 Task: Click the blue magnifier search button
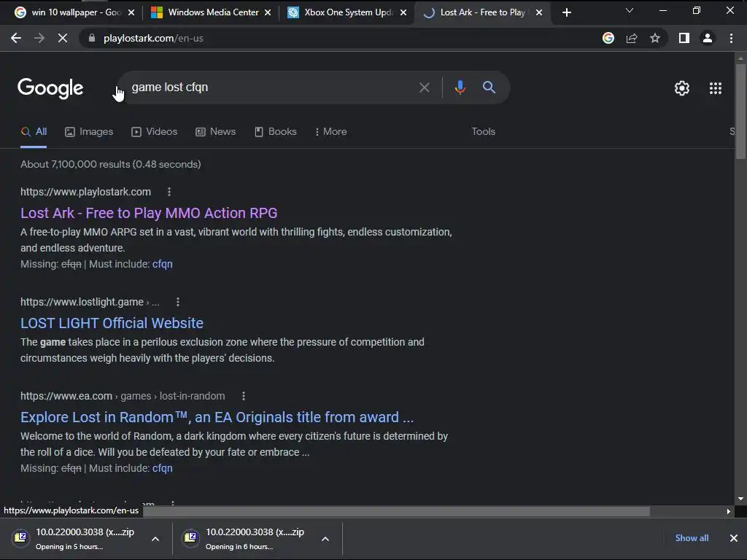(x=489, y=87)
